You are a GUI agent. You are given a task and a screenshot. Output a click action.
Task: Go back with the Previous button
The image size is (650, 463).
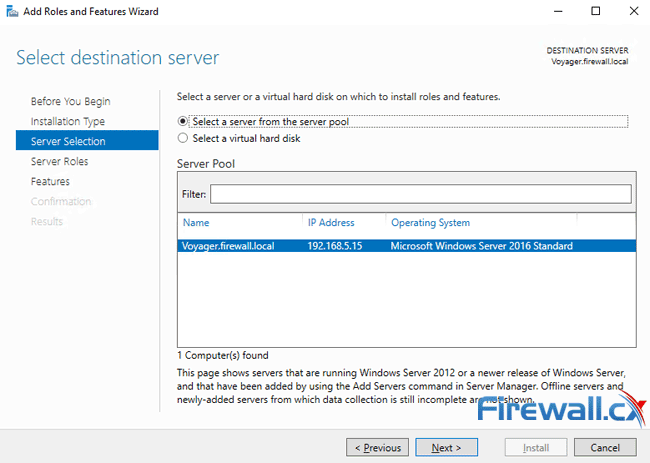pyautogui.click(x=377, y=448)
